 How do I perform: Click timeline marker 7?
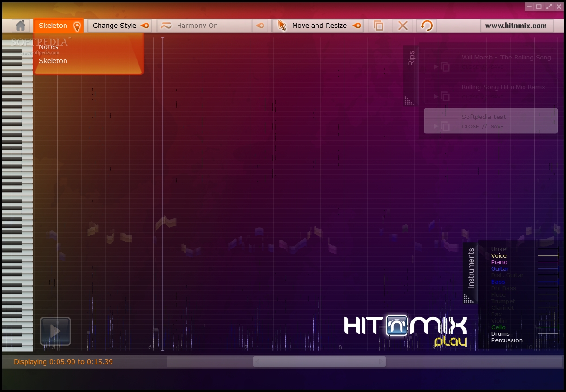(x=246, y=347)
